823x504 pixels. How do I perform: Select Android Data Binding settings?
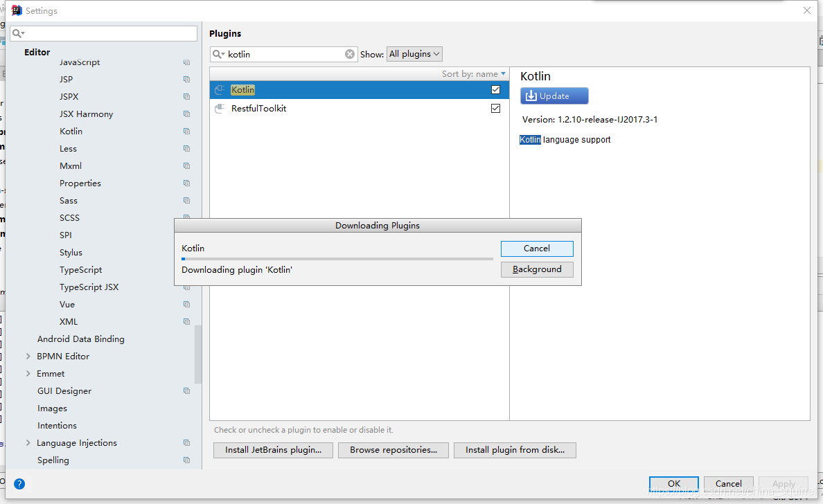pyautogui.click(x=81, y=339)
